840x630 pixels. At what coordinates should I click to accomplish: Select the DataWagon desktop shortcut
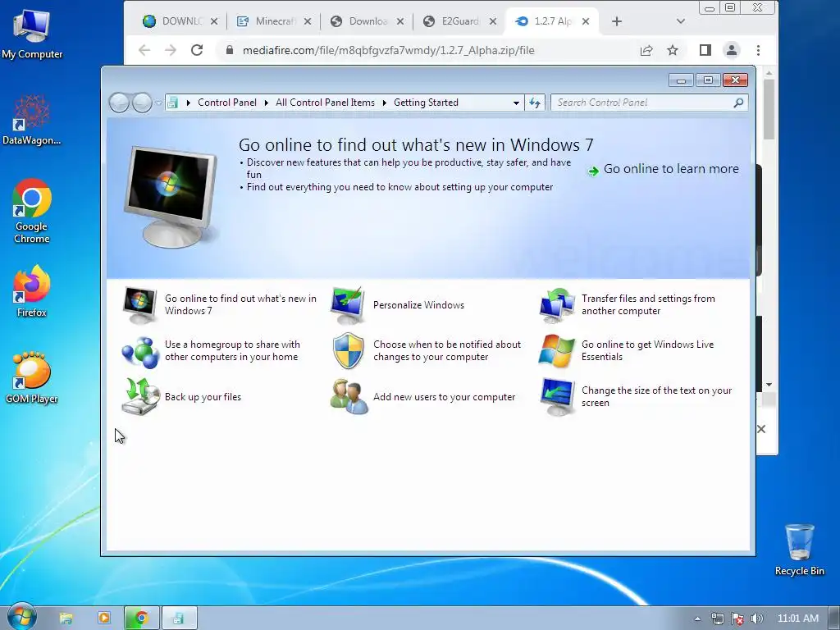[x=32, y=120]
